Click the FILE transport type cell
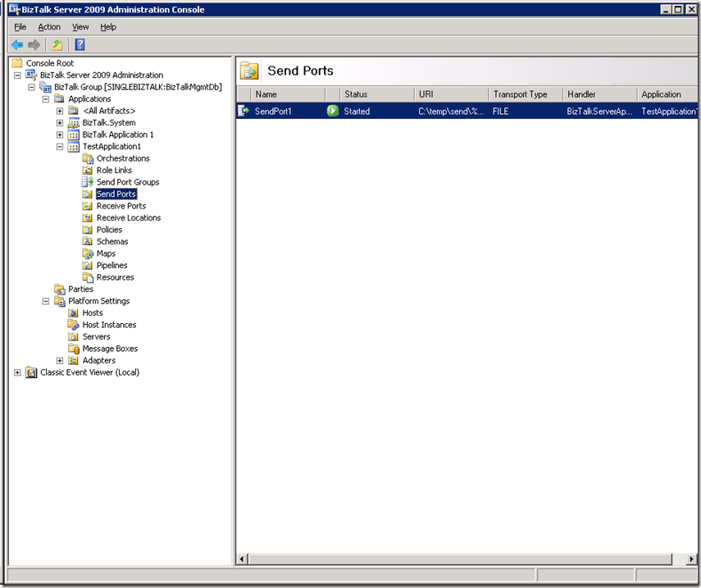 coord(501,112)
